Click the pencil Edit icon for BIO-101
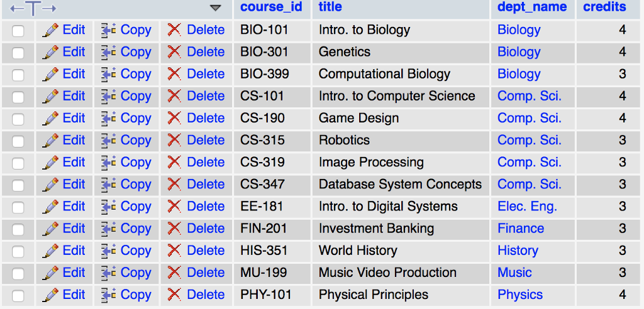Image resolution: width=644 pixels, height=309 pixels. pyautogui.click(x=50, y=30)
